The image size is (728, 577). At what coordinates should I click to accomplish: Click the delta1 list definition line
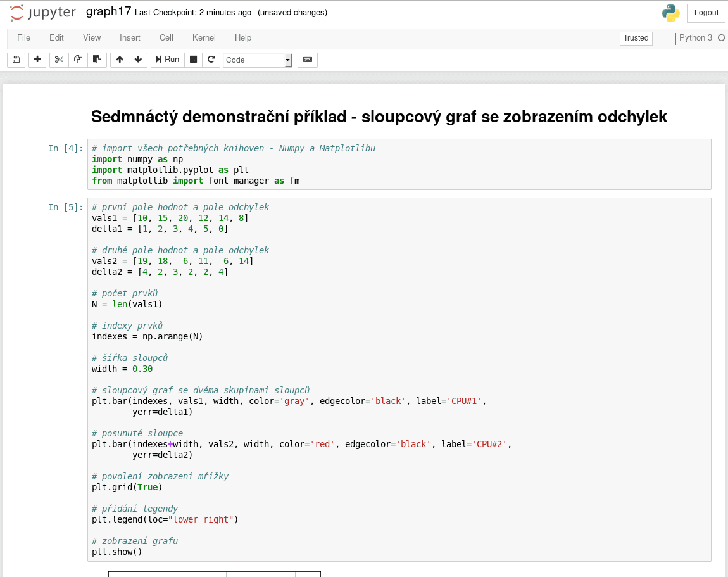coord(160,229)
